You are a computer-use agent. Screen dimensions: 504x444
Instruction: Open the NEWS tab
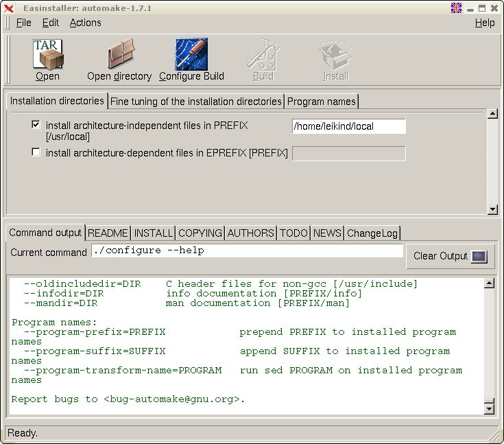coord(327,233)
